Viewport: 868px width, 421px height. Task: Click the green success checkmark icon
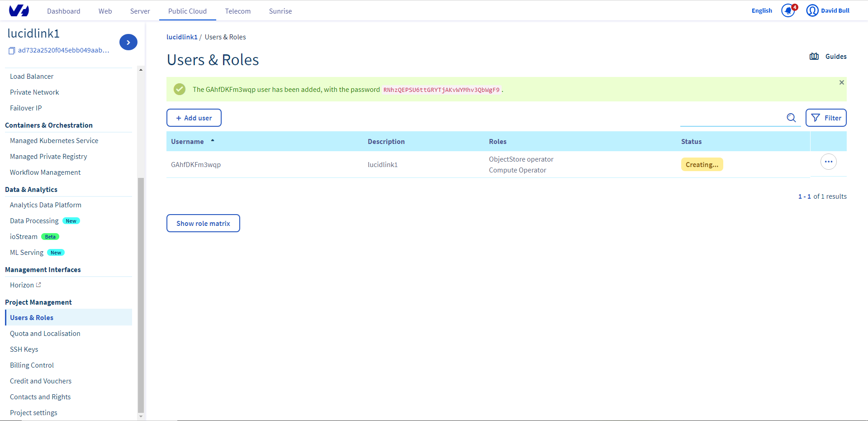point(180,89)
